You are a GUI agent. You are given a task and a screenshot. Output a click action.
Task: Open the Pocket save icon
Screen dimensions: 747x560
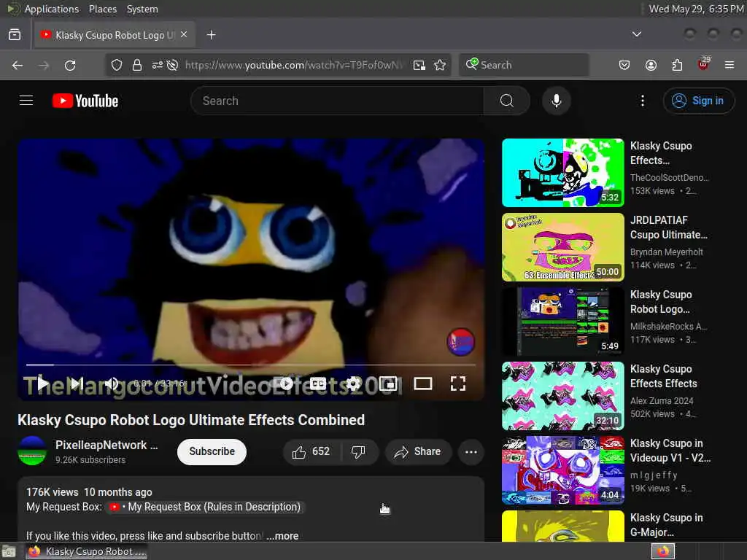[624, 65]
